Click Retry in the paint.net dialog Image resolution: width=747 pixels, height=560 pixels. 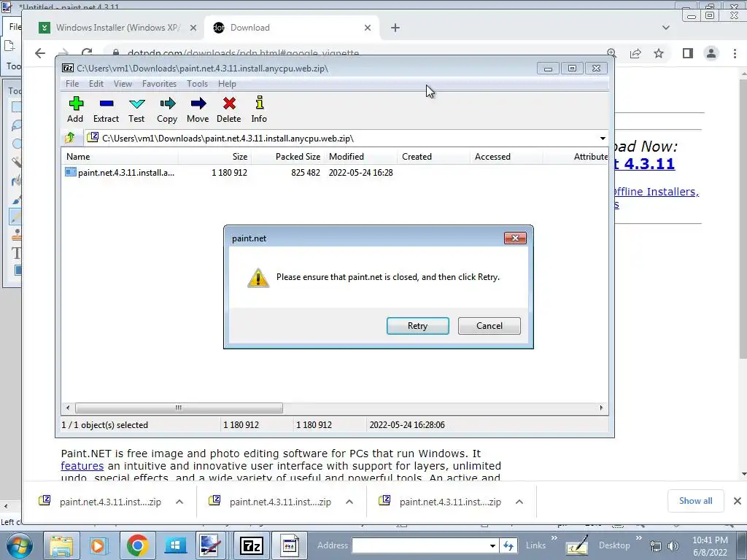coord(418,326)
